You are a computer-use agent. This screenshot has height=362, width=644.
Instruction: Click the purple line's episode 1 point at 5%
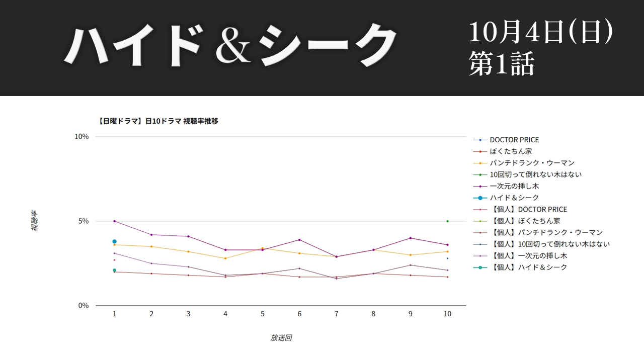pyautogui.click(x=114, y=221)
